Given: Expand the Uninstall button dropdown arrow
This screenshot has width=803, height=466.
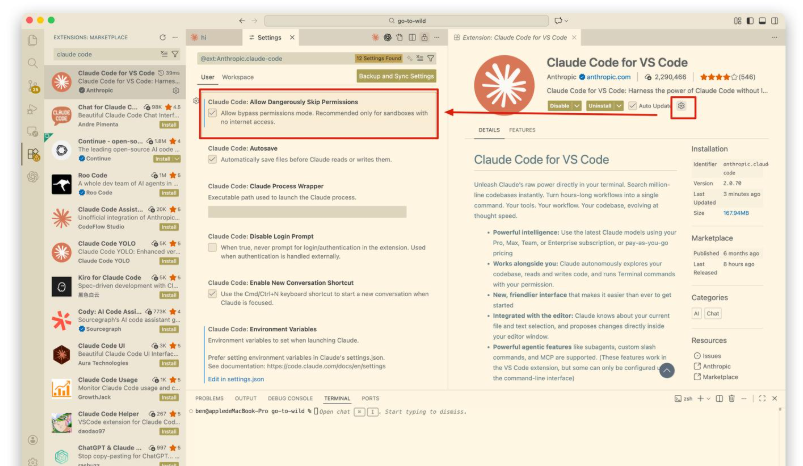Looking at the screenshot, I should pyautogui.click(x=619, y=105).
